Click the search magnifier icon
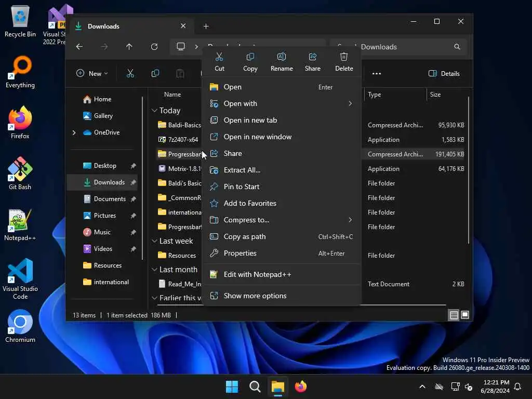 [x=457, y=47]
